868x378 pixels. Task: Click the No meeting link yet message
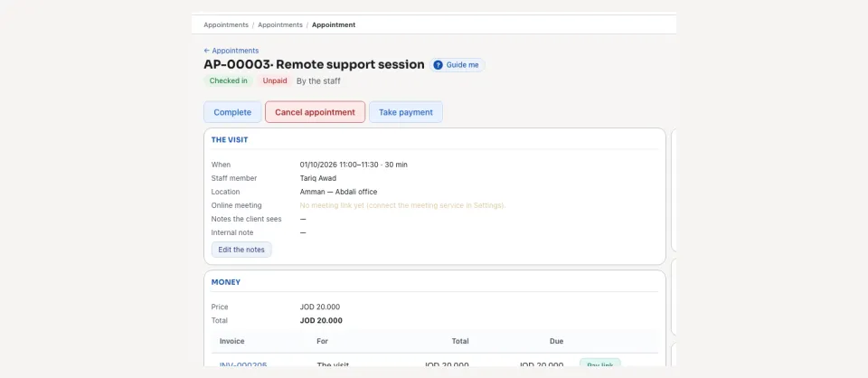click(403, 205)
